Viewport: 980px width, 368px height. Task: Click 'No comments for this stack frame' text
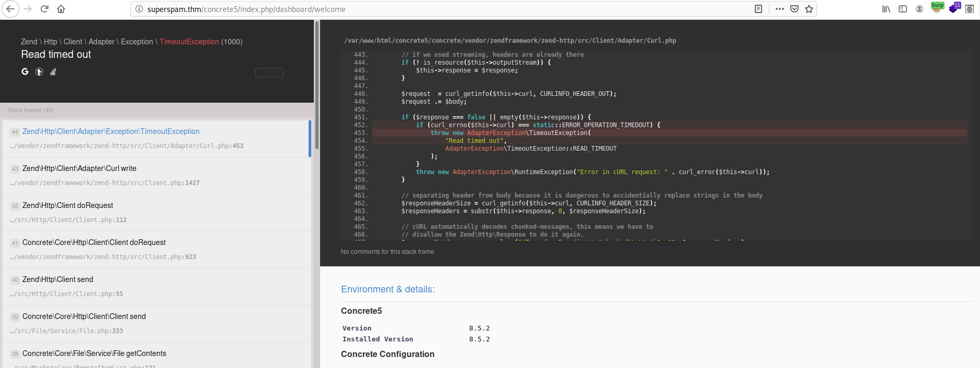[388, 252]
